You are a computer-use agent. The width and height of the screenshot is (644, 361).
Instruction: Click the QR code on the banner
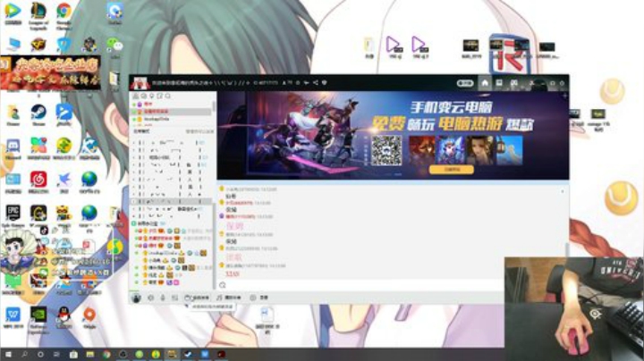(x=386, y=150)
